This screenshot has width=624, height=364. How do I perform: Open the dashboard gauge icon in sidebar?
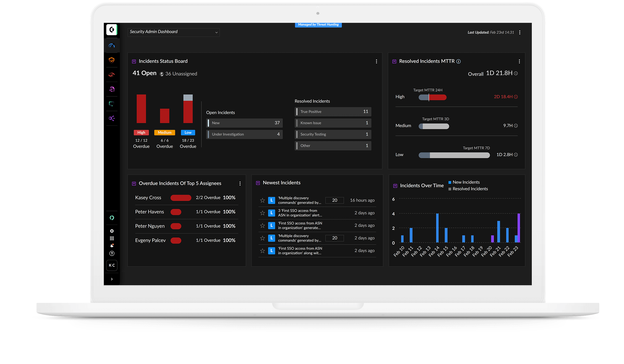[112, 45]
